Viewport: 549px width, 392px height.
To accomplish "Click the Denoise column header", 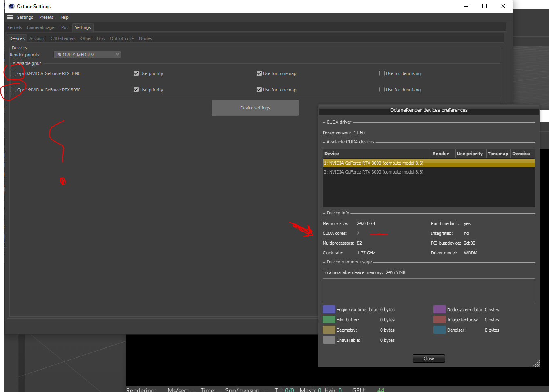I will 522,154.
